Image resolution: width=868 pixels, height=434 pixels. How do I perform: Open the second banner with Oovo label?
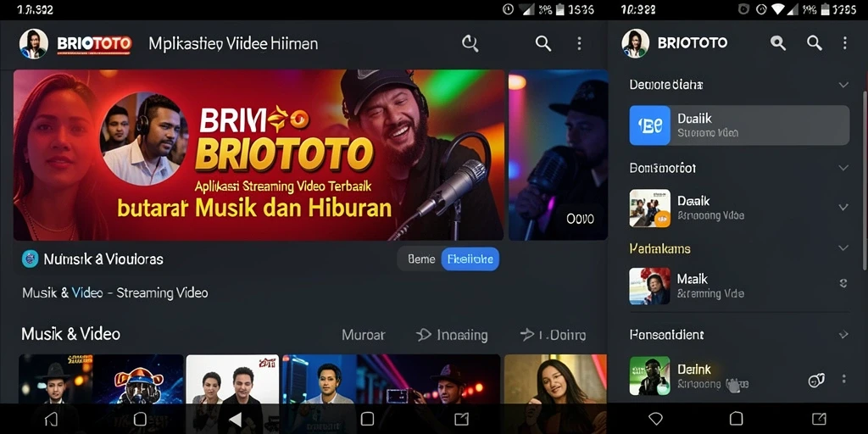tap(558, 155)
